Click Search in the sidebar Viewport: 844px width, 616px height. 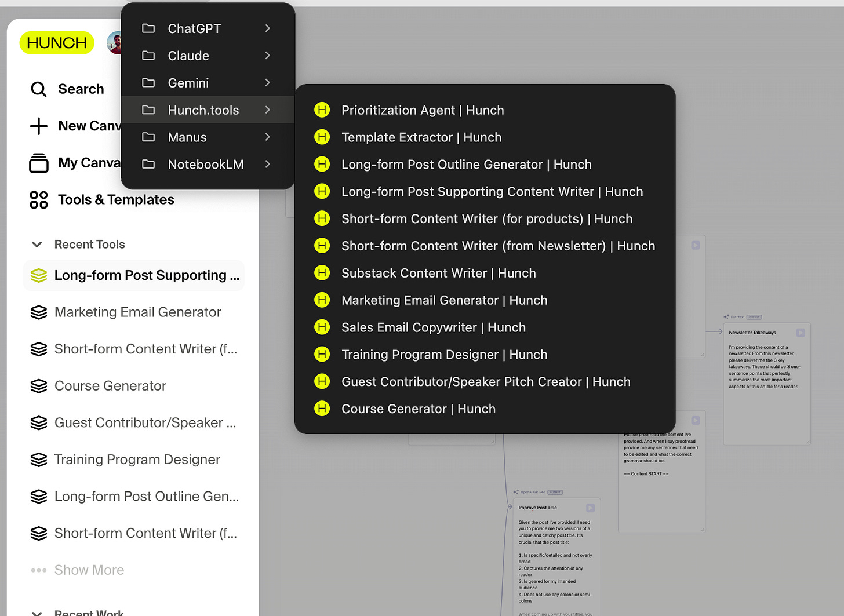tap(81, 89)
